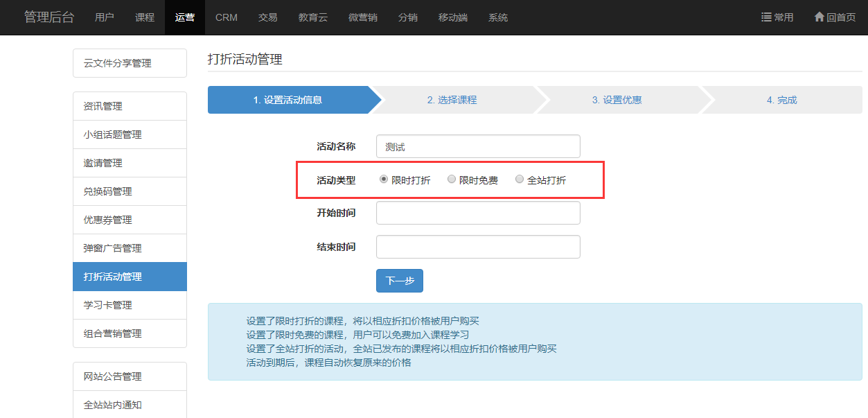Choose the 全站打折 radio option

click(520, 180)
